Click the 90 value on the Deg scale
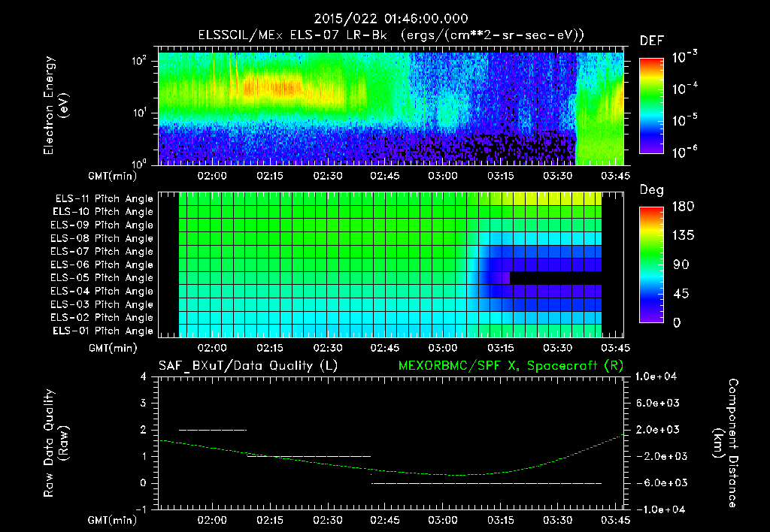 [681, 265]
